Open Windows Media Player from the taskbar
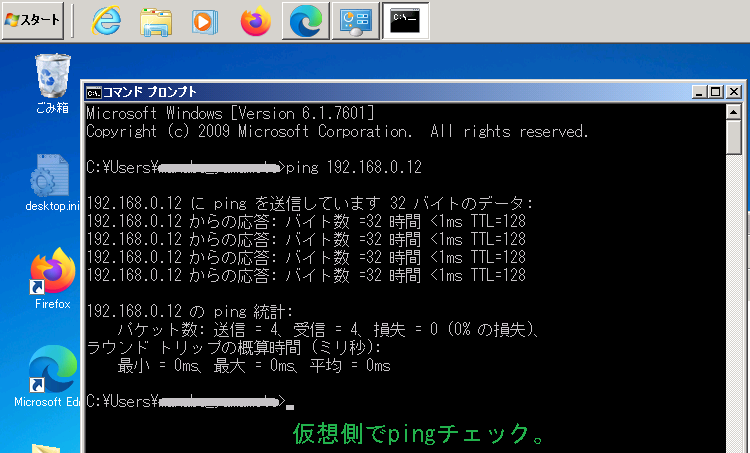 pyautogui.click(x=204, y=20)
